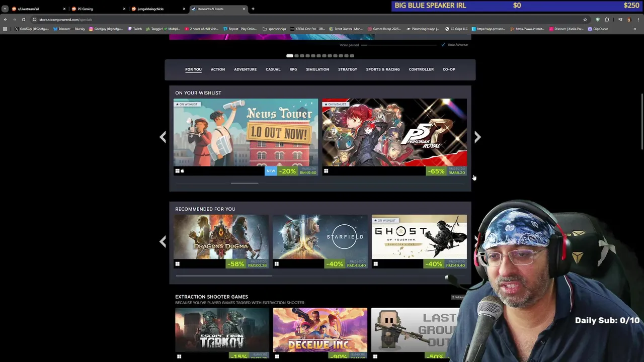The height and width of the screenshot is (362, 644).
Task: Select the Controller category tab
Action: tap(421, 69)
